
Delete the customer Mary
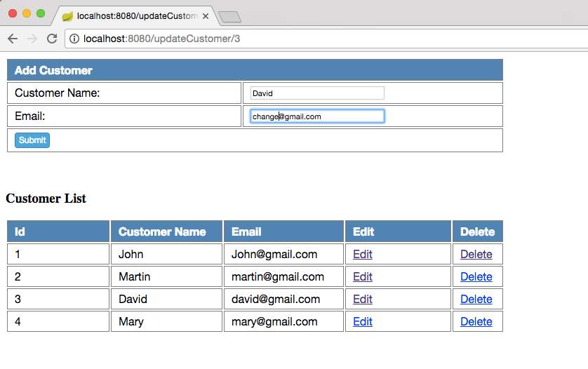pyautogui.click(x=476, y=322)
